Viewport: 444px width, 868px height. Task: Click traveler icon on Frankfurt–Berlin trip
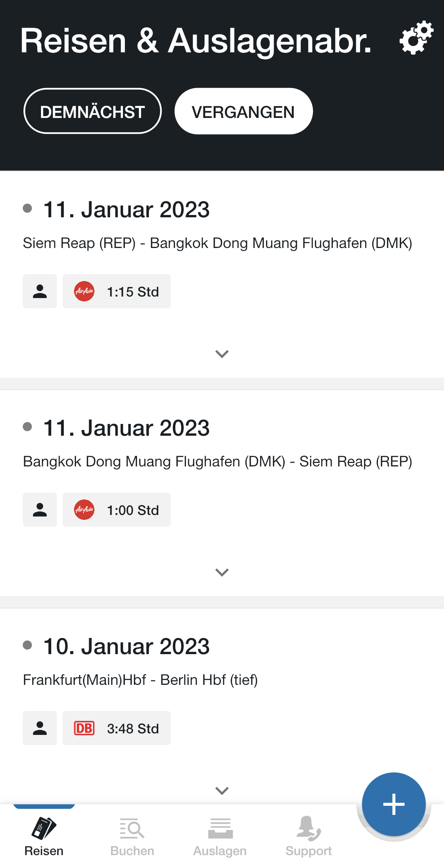pyautogui.click(x=40, y=728)
